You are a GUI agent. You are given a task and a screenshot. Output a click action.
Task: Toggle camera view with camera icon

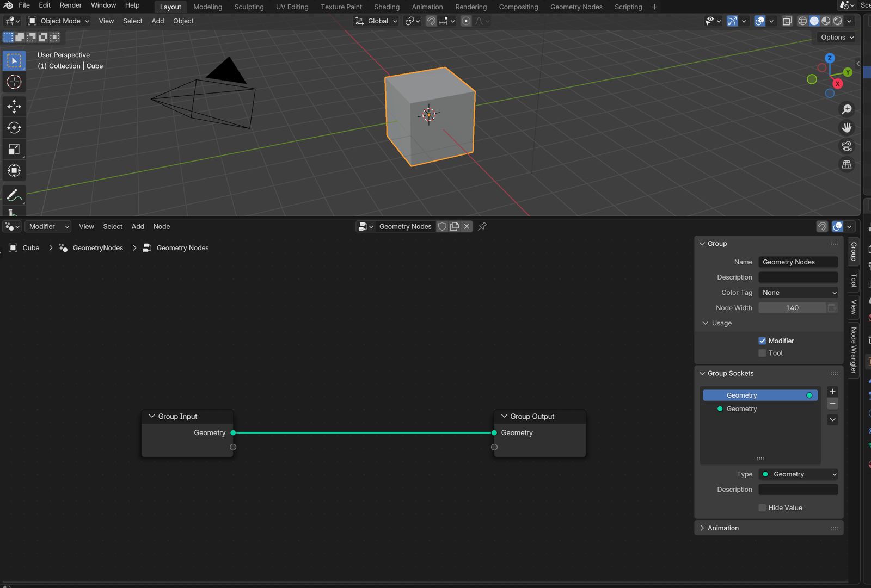point(847,146)
